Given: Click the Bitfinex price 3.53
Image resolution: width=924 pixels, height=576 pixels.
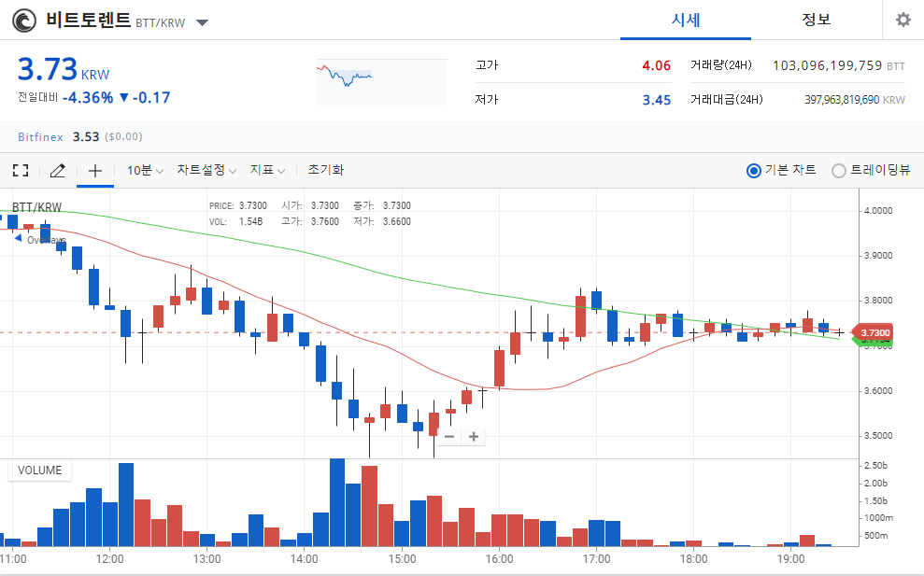Looking at the screenshot, I should click(x=86, y=136).
